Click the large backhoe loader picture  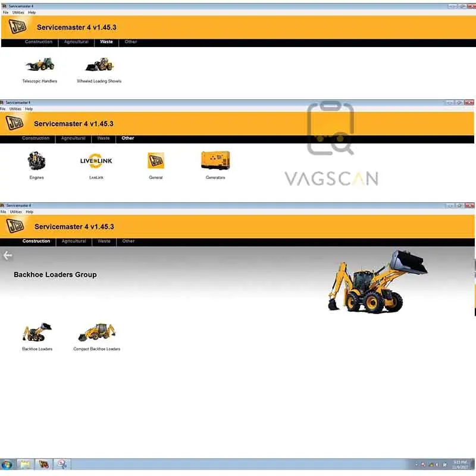pyautogui.click(x=378, y=281)
